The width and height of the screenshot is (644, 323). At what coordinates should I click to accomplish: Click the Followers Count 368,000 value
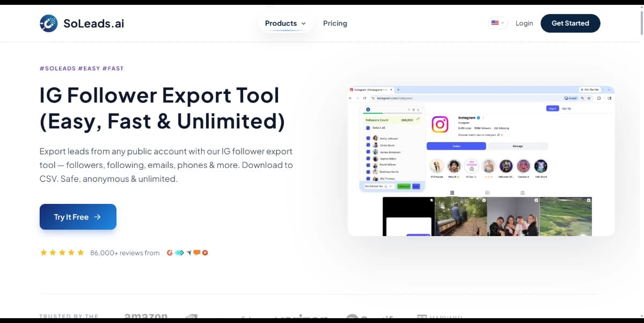tap(407, 120)
